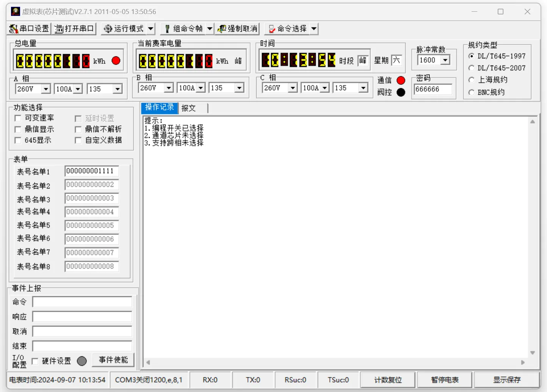The height and width of the screenshot is (392, 547).
Task: Open the C相 260V voltage dropdown
Action: point(293,88)
